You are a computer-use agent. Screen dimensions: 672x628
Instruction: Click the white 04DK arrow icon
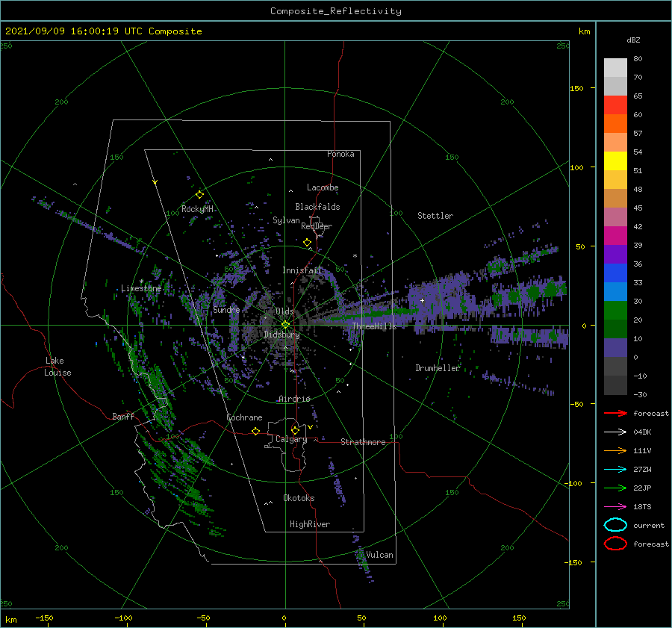pyautogui.click(x=615, y=432)
